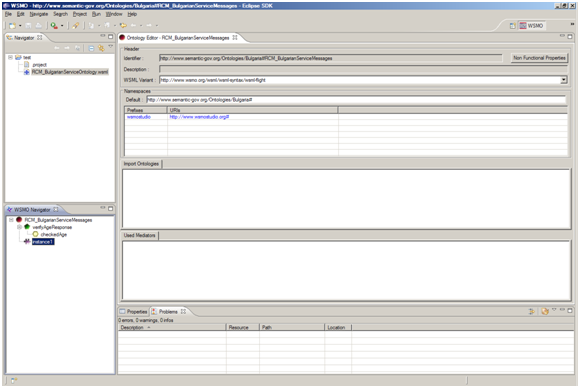Select the checkedAge attribute

(x=54, y=235)
